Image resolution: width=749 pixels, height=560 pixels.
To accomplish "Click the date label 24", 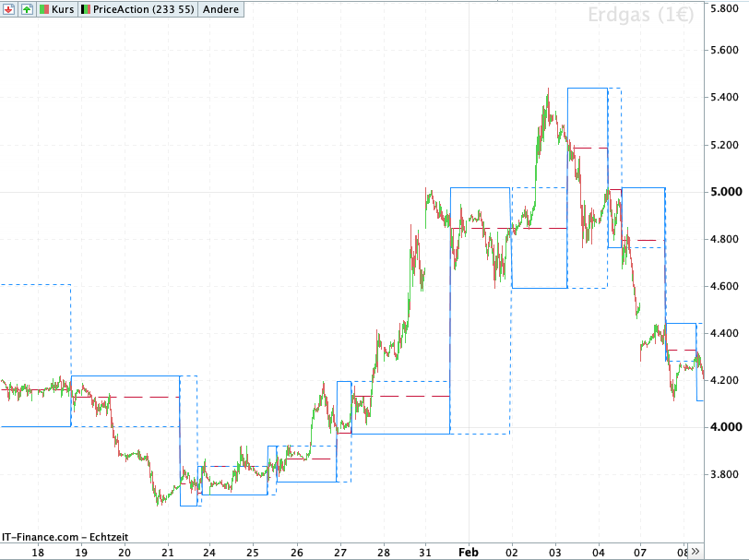I will pyautogui.click(x=209, y=553).
